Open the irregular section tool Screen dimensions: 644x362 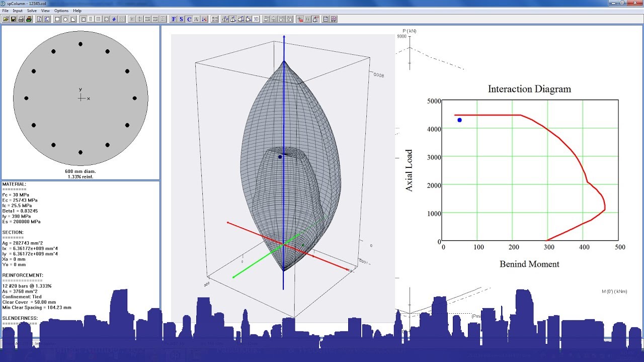pyautogui.click(x=73, y=19)
